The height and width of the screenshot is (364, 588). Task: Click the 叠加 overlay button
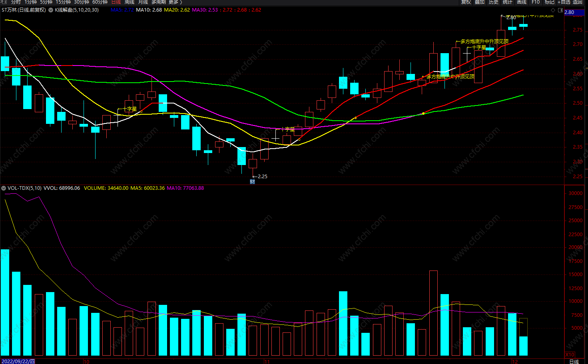click(x=480, y=2)
